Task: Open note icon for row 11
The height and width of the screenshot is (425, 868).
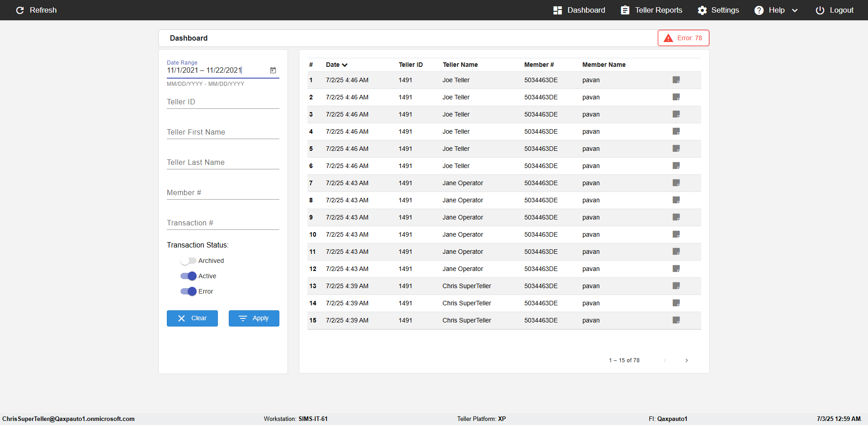Action: [x=676, y=252]
